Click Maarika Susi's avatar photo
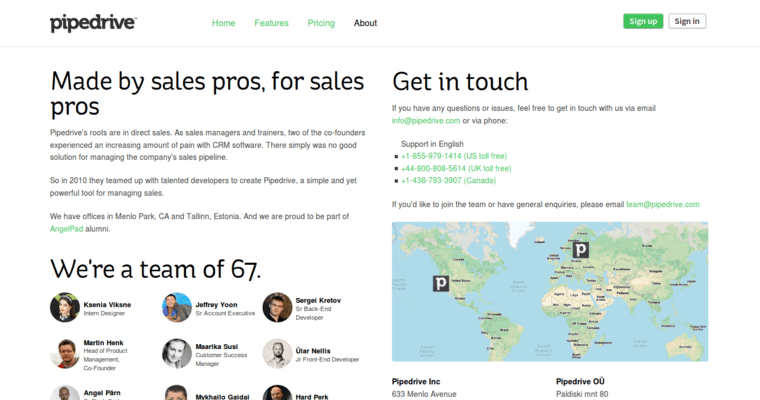This screenshot has width=760, height=400. [x=177, y=354]
